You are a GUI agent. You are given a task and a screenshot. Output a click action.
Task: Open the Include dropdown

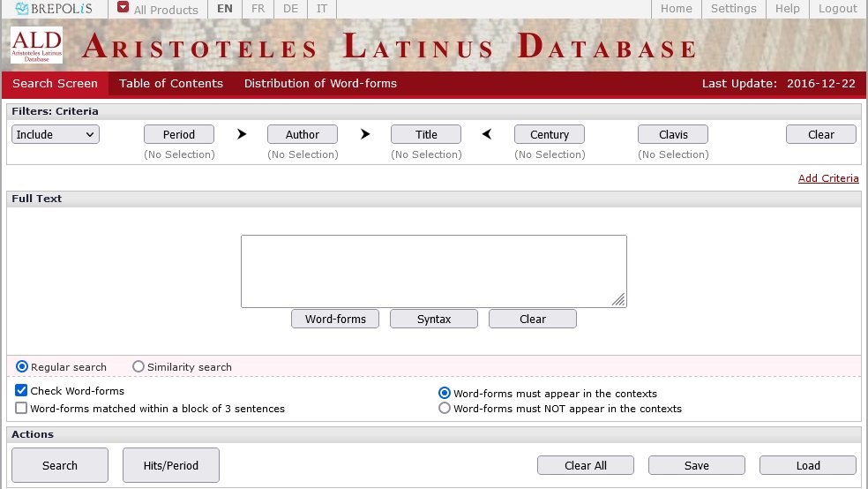pyautogui.click(x=56, y=134)
